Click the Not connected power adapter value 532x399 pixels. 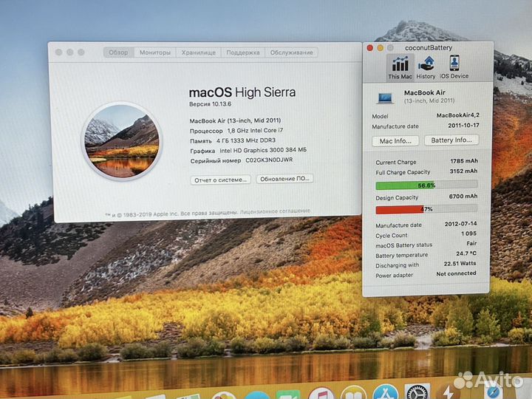pyautogui.click(x=456, y=273)
